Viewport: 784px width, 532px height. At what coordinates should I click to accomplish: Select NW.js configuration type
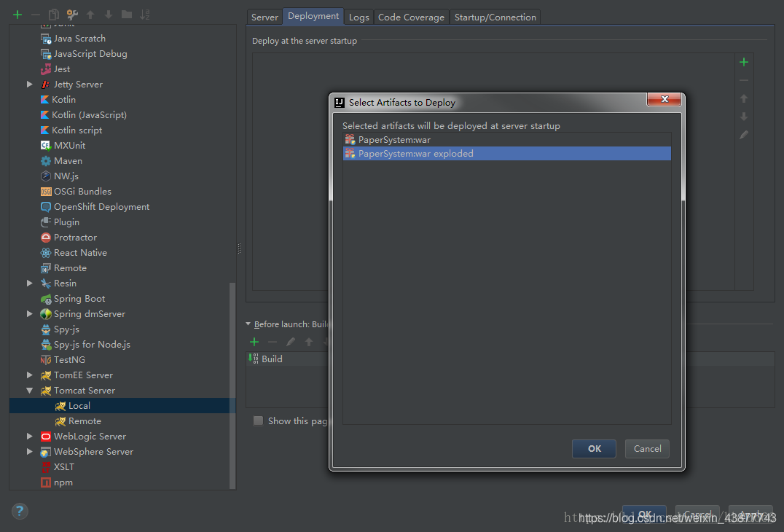(60, 176)
